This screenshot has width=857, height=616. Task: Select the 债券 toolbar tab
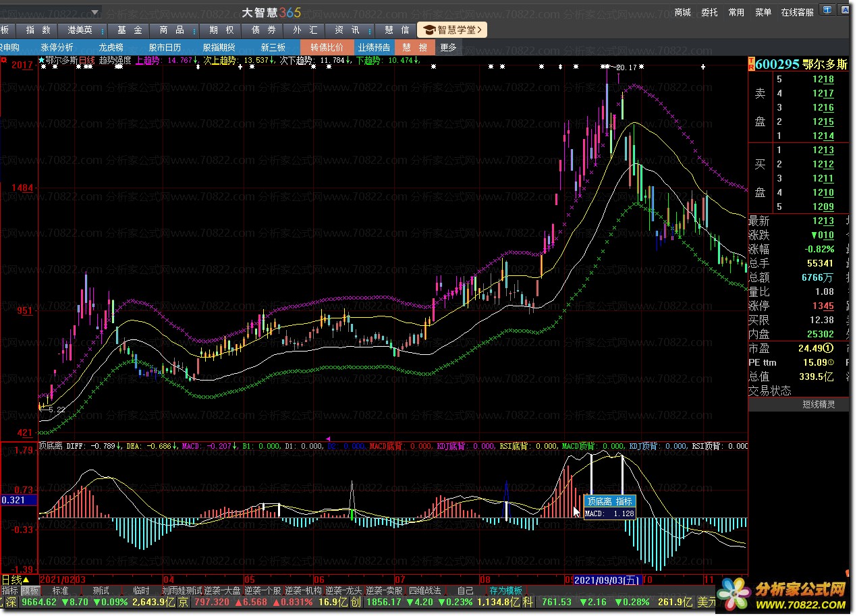[x=263, y=30]
